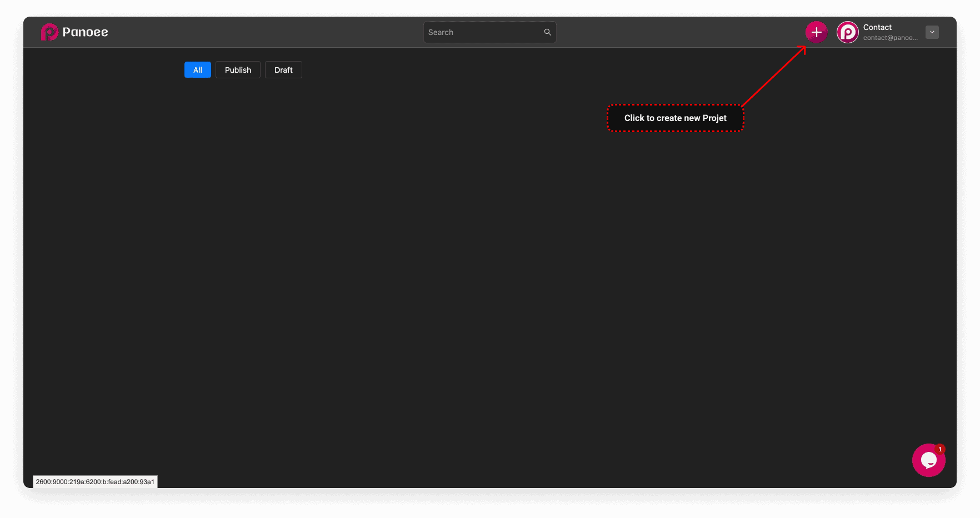Click the Contact account name
The image size is (980, 518).
coord(877,27)
